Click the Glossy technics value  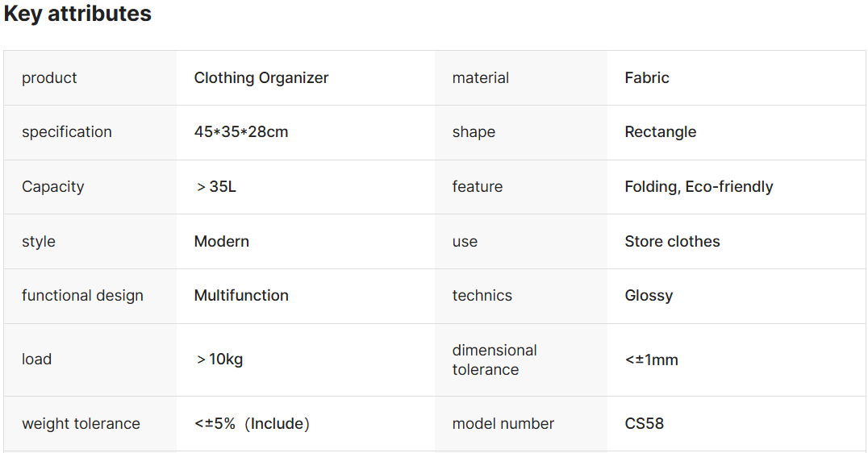point(649,296)
